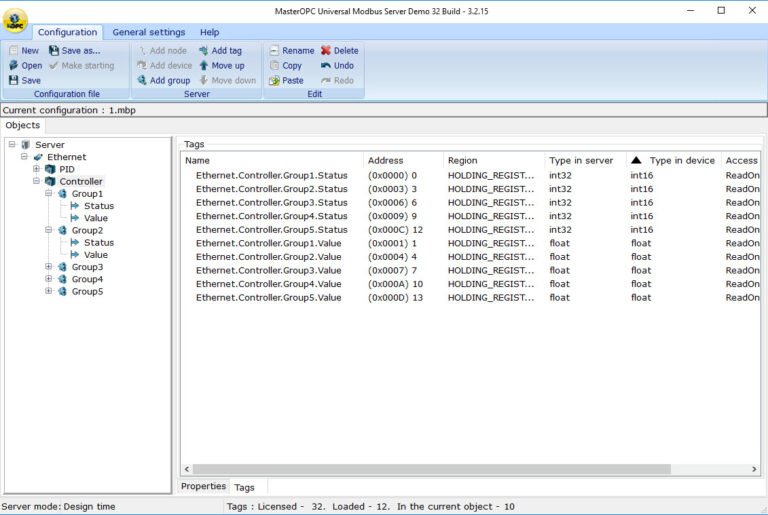Click the Controller device icon in tree
Screen dimensions: 768x515
click(x=50, y=181)
